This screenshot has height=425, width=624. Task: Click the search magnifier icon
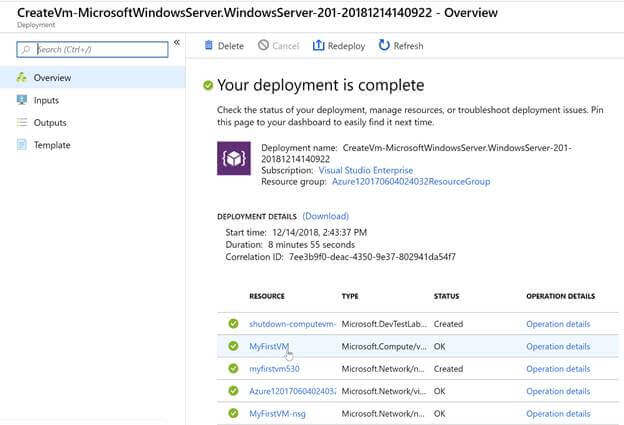26,49
